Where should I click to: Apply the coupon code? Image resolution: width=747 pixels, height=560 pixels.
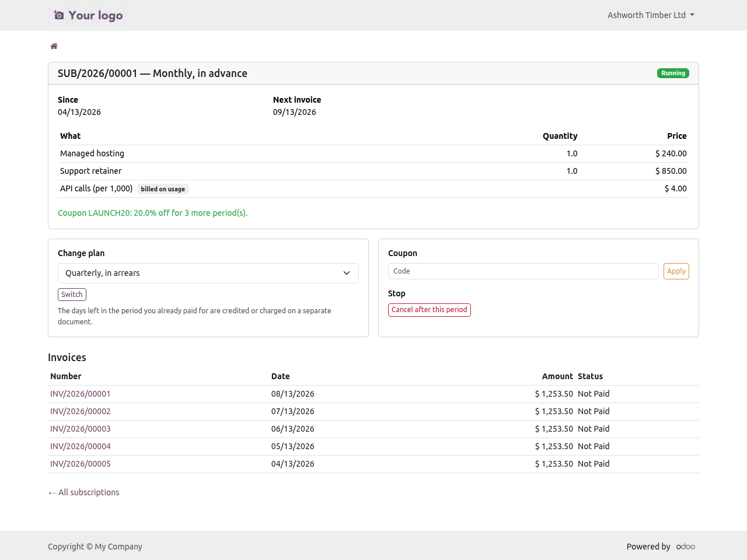click(676, 271)
